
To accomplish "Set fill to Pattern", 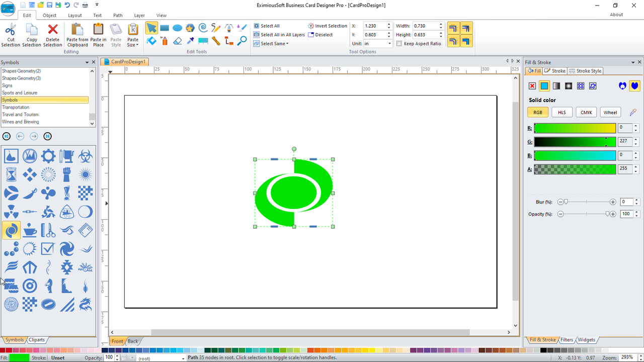I will pos(581,86).
